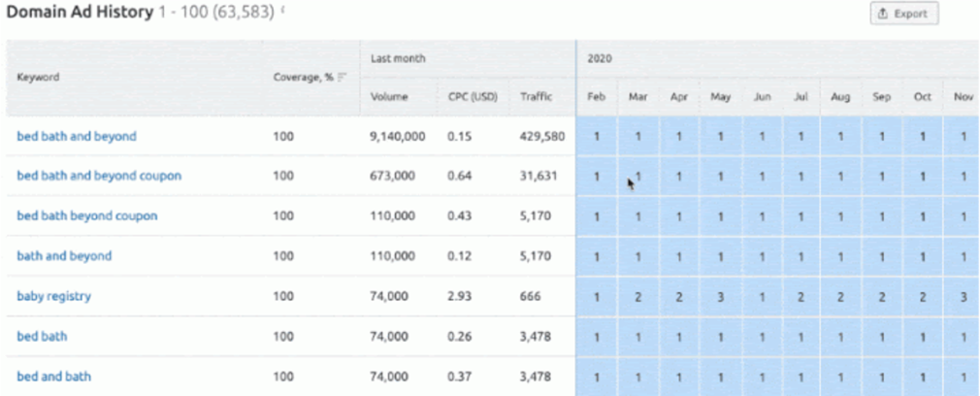Click 'bed bath beyond coupon' Sep position cell
Image resolution: width=980 pixels, height=396 pixels.
point(882,216)
